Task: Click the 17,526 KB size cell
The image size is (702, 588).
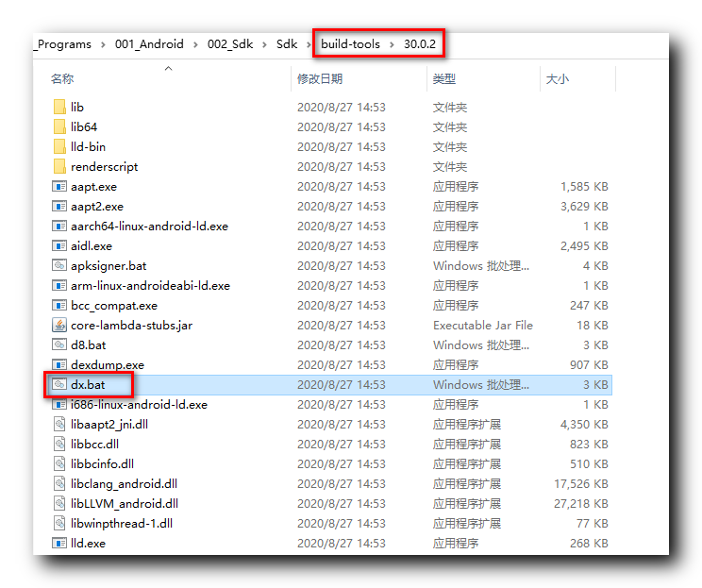Action: 580,483
